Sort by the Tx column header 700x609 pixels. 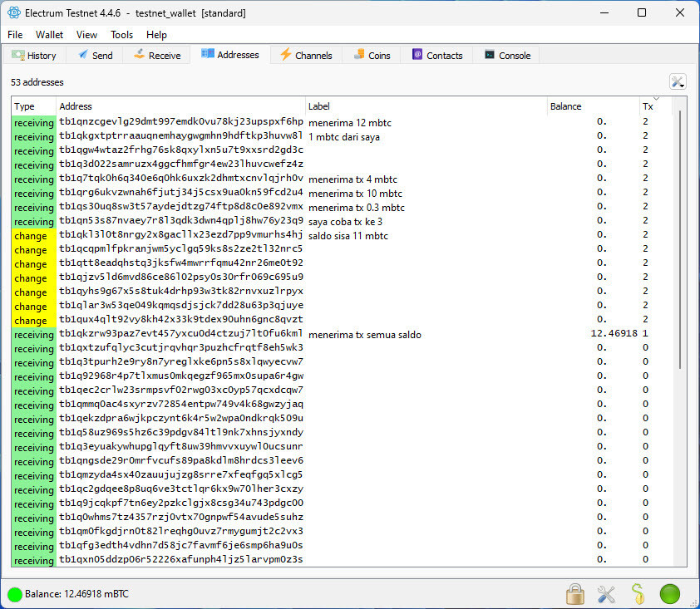click(x=656, y=106)
